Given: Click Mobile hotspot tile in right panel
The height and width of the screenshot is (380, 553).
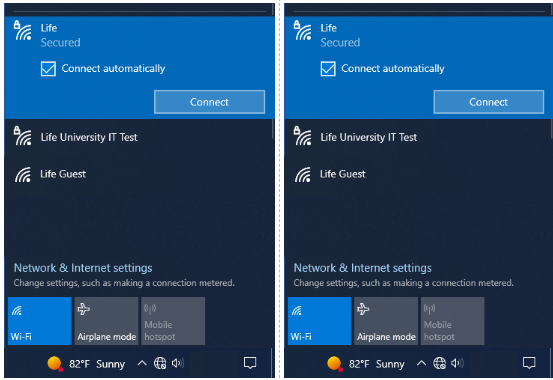Looking at the screenshot, I should point(453,321).
